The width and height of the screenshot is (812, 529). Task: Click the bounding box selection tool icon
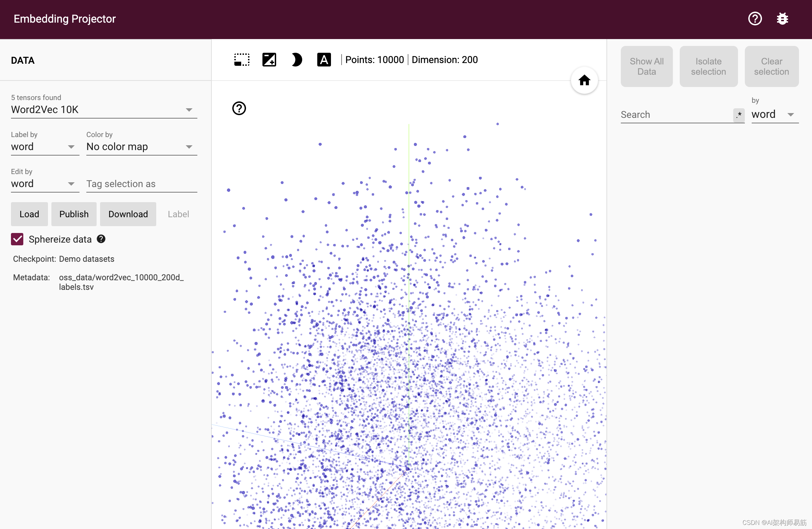pos(242,60)
